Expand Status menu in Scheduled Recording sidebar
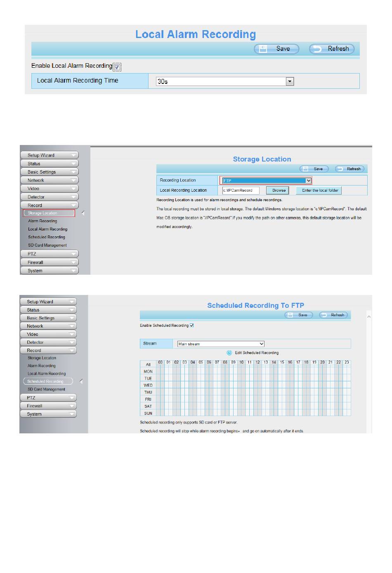This screenshot has width=392, height=573. click(48, 310)
